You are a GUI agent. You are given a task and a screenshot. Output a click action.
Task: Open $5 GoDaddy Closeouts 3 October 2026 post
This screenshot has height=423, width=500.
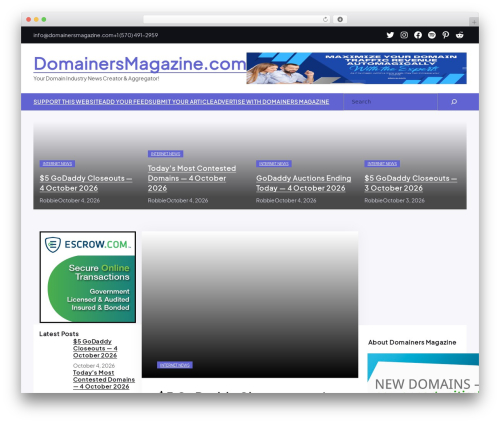[x=410, y=183]
